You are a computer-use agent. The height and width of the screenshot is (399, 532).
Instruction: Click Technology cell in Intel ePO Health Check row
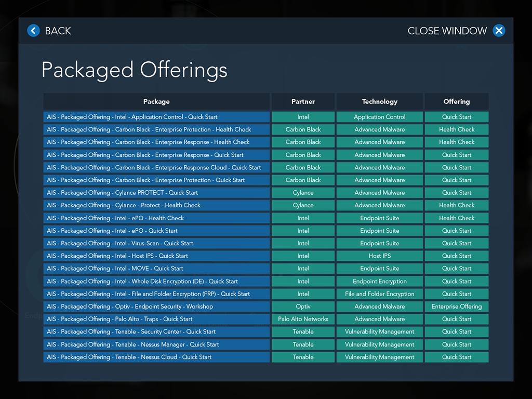pyautogui.click(x=380, y=218)
